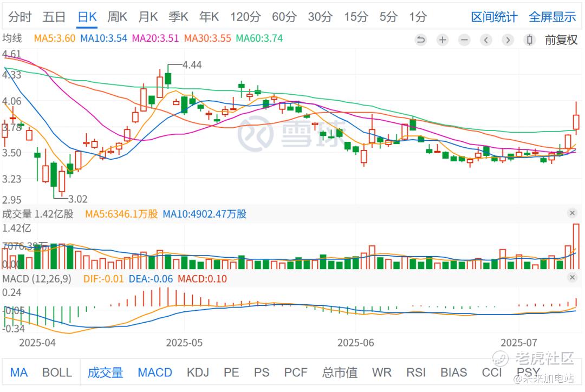This screenshot has height=392, width=585.
Task: Toggle the 成交量 sub-indicator
Action: coord(105,372)
